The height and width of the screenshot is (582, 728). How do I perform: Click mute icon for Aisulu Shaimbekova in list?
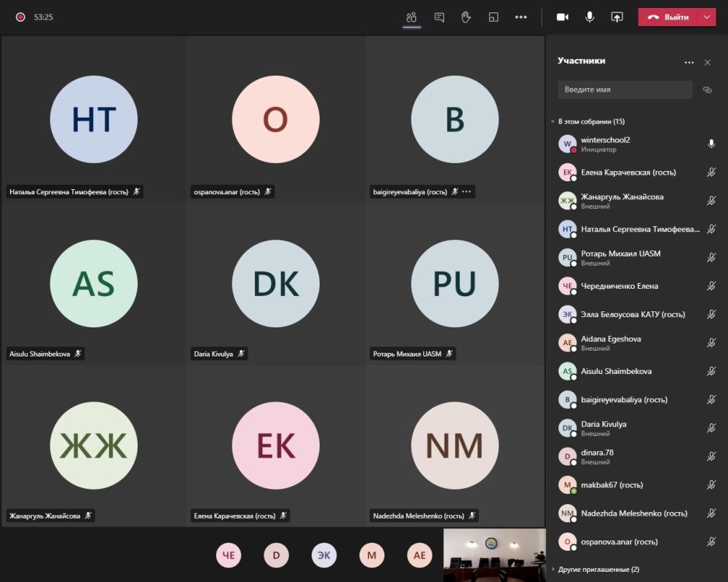(x=711, y=371)
